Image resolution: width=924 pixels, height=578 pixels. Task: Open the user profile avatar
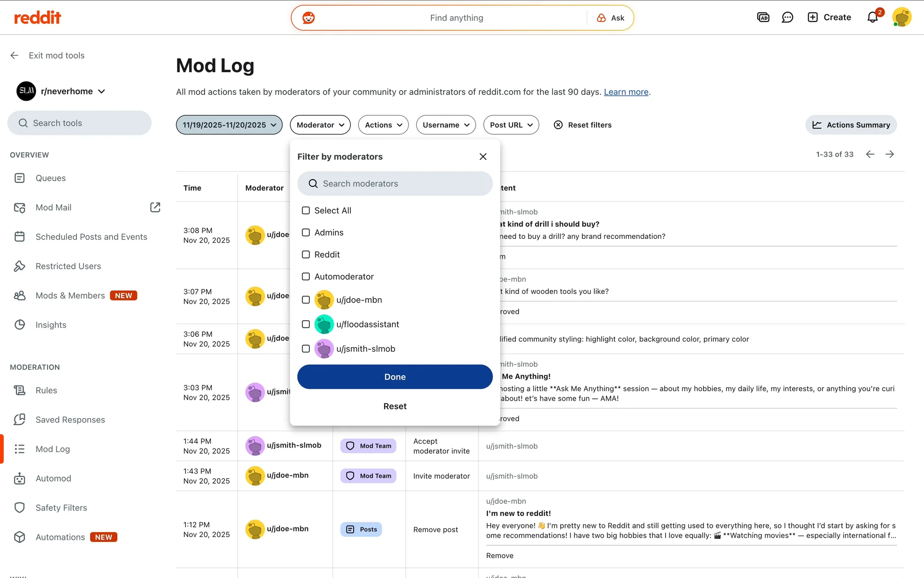[901, 17]
